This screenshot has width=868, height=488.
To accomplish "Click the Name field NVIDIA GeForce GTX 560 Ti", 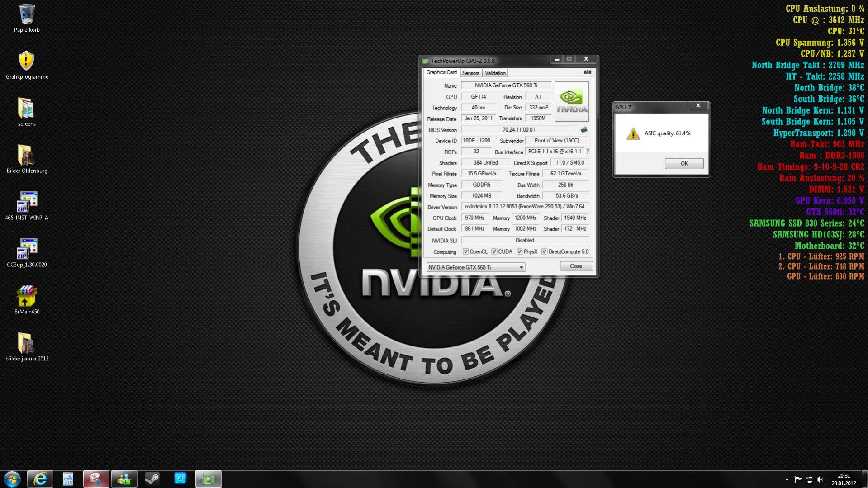I will [506, 85].
